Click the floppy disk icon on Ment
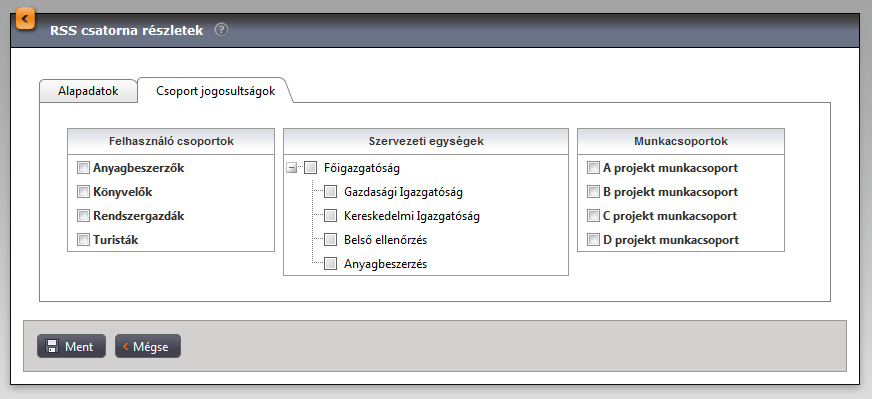Screen dimensions: 872x399 52,346
